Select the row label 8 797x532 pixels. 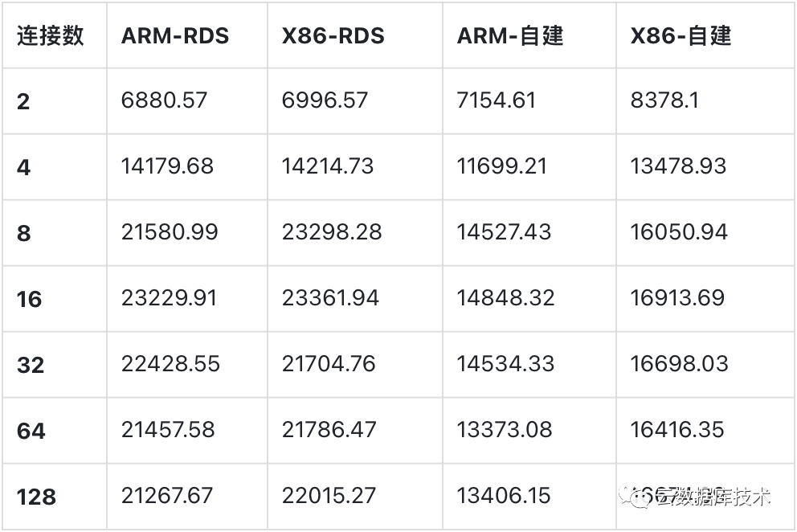pyautogui.click(x=23, y=233)
